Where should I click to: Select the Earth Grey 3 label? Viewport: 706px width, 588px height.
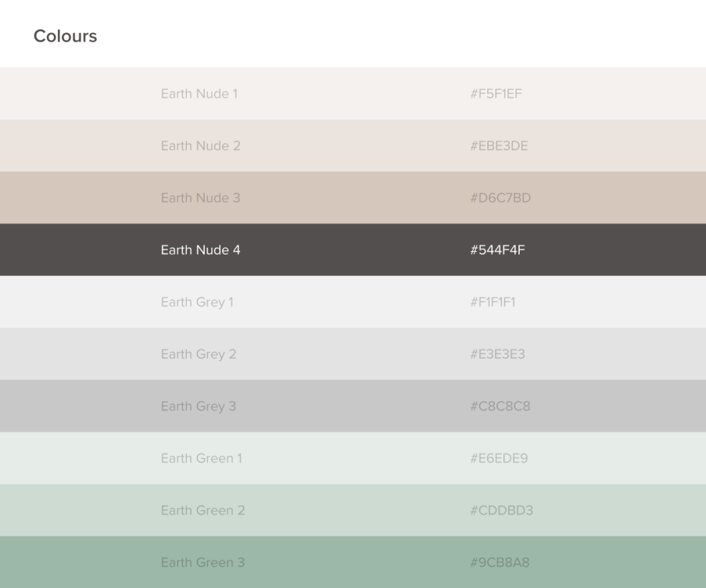tap(198, 406)
